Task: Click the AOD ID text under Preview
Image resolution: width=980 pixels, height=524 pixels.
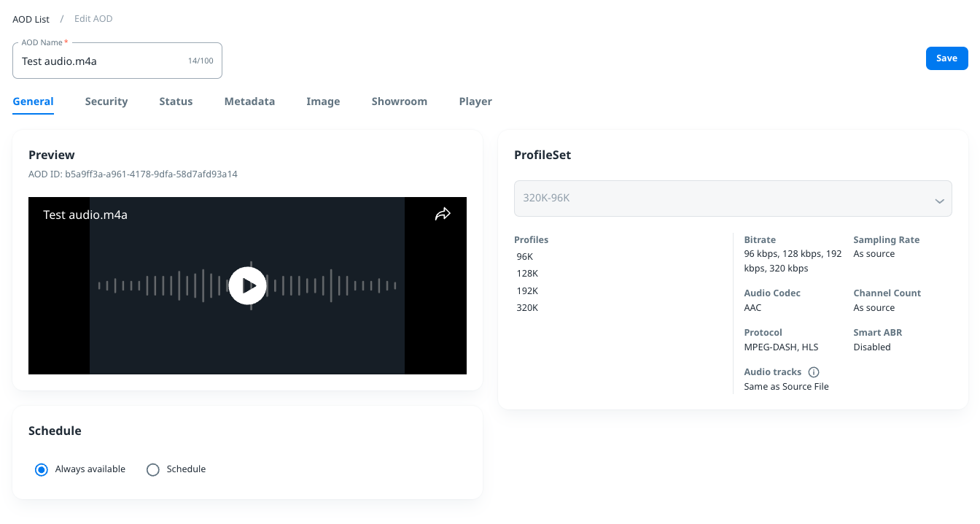Action: (133, 174)
